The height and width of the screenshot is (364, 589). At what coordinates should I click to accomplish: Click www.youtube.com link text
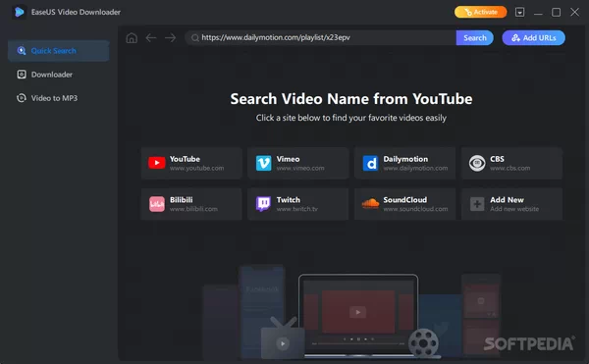click(197, 168)
